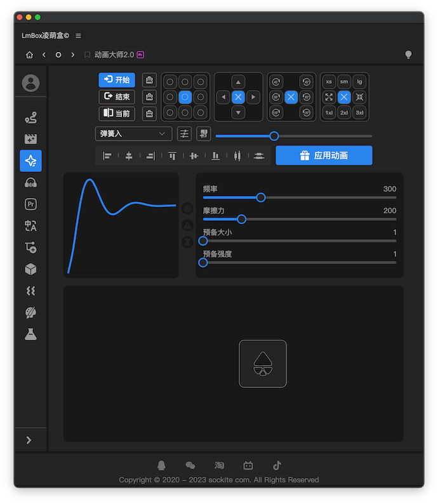Screen dimensions: 438x504
Task: Select the xs scale preset
Action: (x=329, y=82)
